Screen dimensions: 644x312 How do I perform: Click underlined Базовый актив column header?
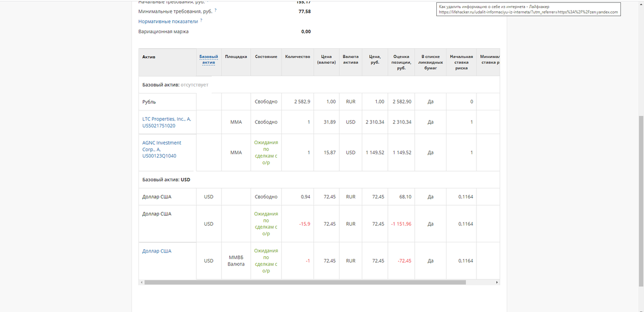(x=209, y=60)
